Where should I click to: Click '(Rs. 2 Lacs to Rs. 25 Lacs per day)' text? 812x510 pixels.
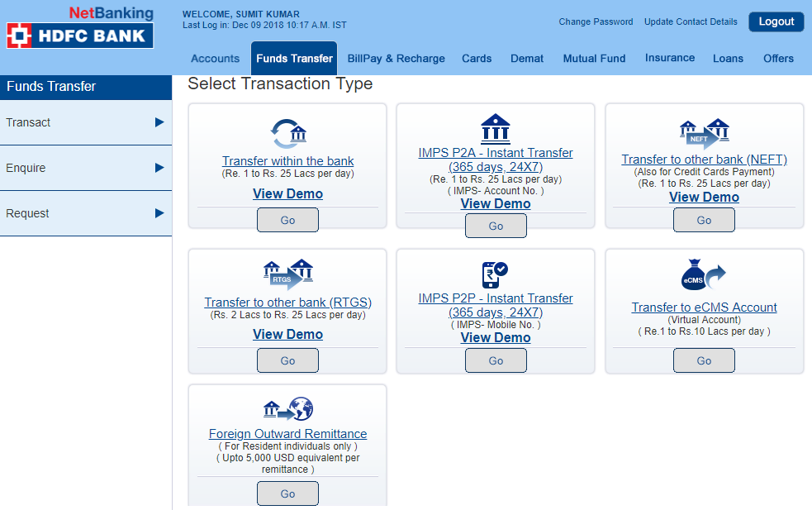288,315
